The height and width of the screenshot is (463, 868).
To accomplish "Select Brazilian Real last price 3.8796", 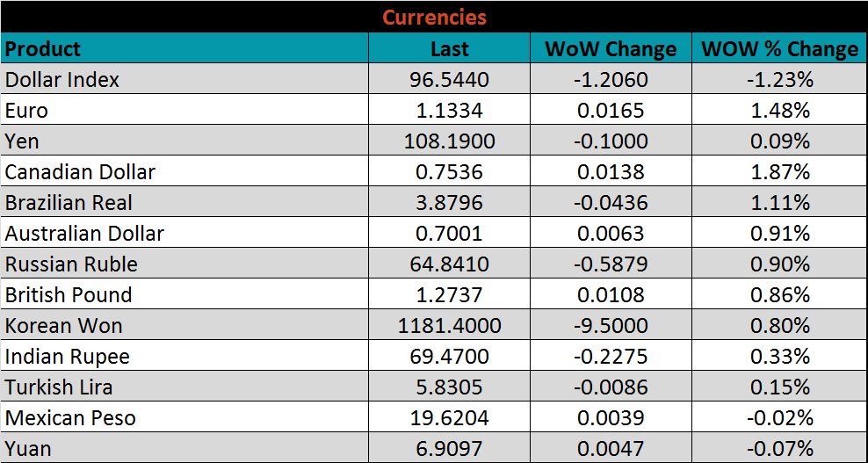I will click(x=449, y=203).
